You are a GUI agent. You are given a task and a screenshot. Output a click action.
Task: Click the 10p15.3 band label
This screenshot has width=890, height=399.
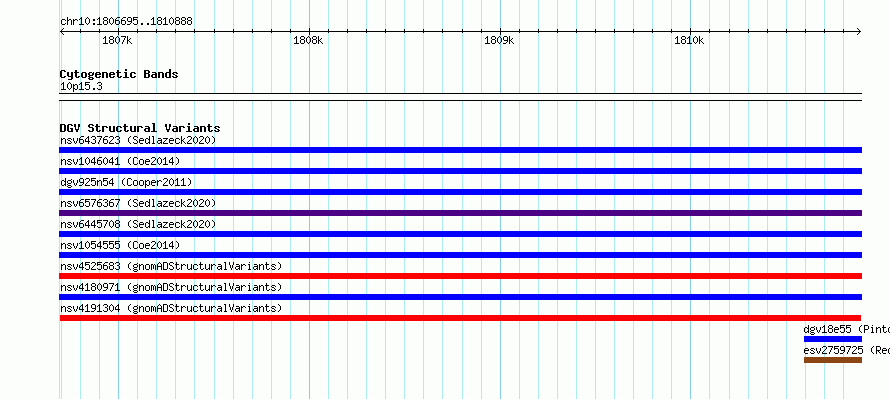pos(81,87)
